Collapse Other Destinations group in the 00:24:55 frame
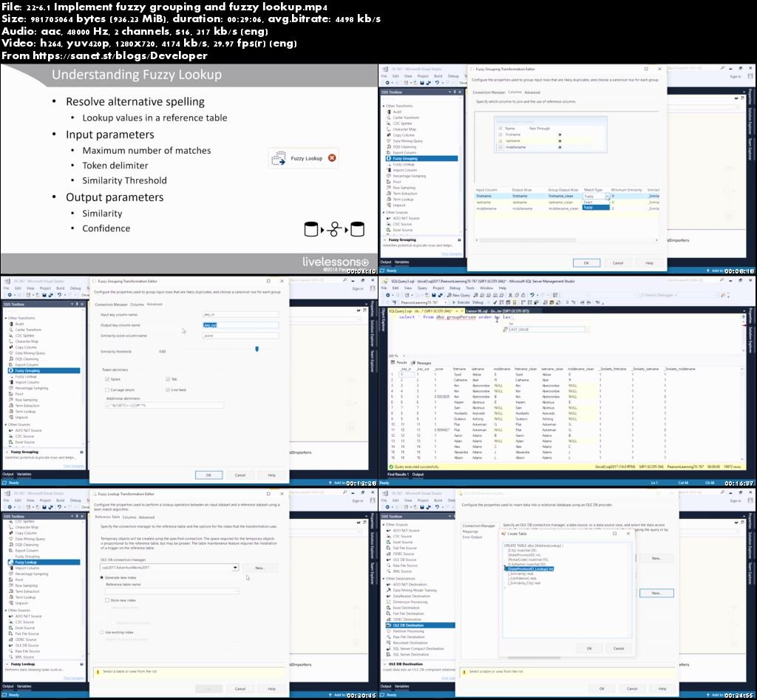 pyautogui.click(x=384, y=579)
